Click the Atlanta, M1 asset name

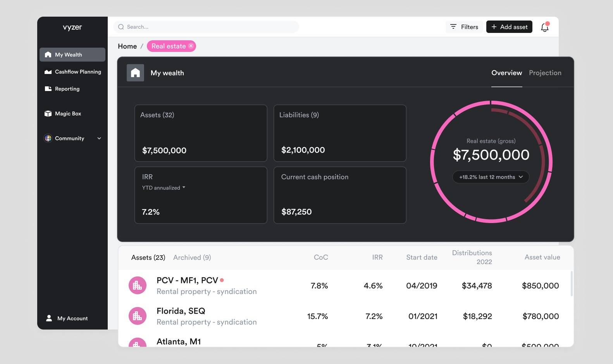[x=179, y=342]
